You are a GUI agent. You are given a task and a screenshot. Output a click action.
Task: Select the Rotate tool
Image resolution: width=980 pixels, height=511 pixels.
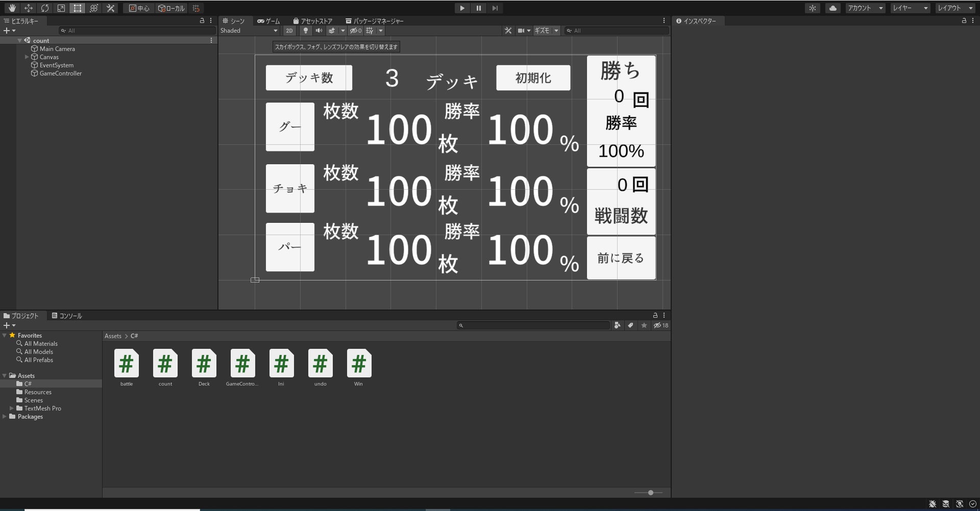44,8
